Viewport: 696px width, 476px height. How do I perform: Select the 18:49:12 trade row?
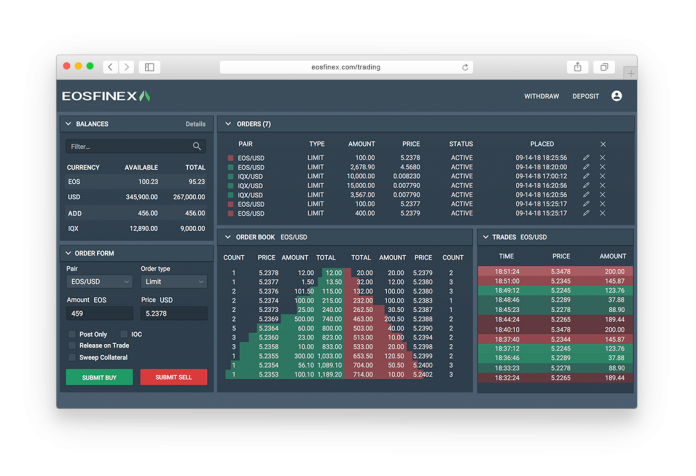(555, 291)
